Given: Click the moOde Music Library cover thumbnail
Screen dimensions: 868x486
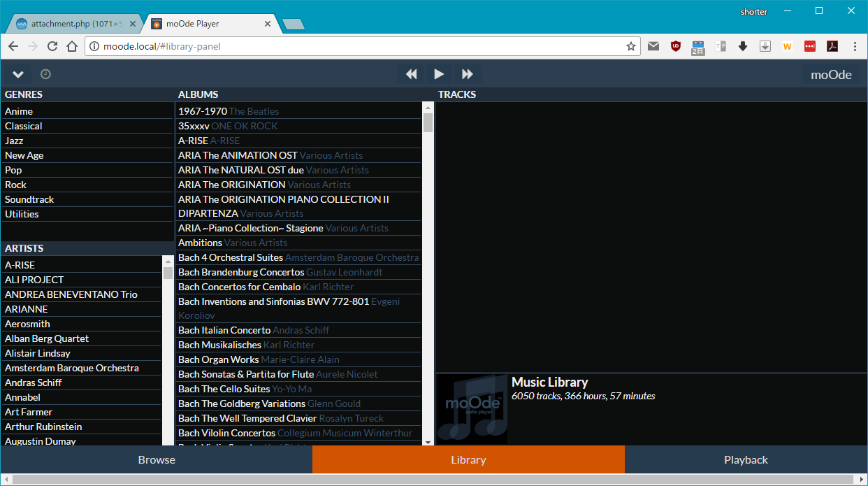Looking at the screenshot, I should (x=472, y=409).
